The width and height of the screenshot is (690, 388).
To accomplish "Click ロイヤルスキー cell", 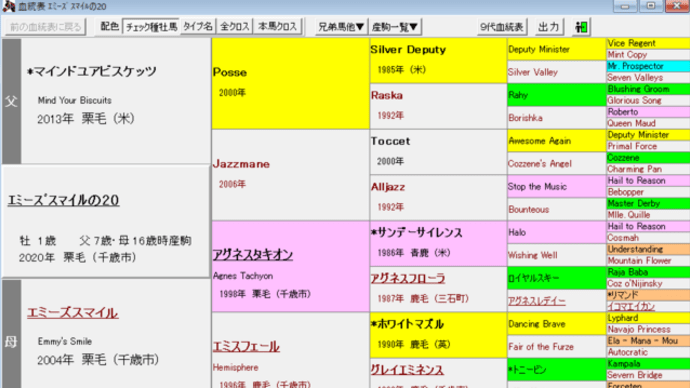I will click(556, 278).
